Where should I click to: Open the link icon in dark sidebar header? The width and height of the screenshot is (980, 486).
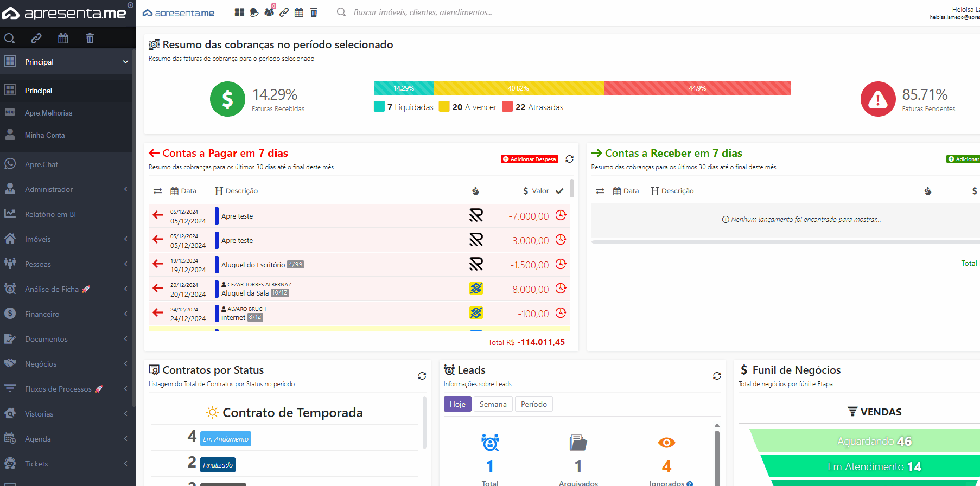[x=36, y=38]
